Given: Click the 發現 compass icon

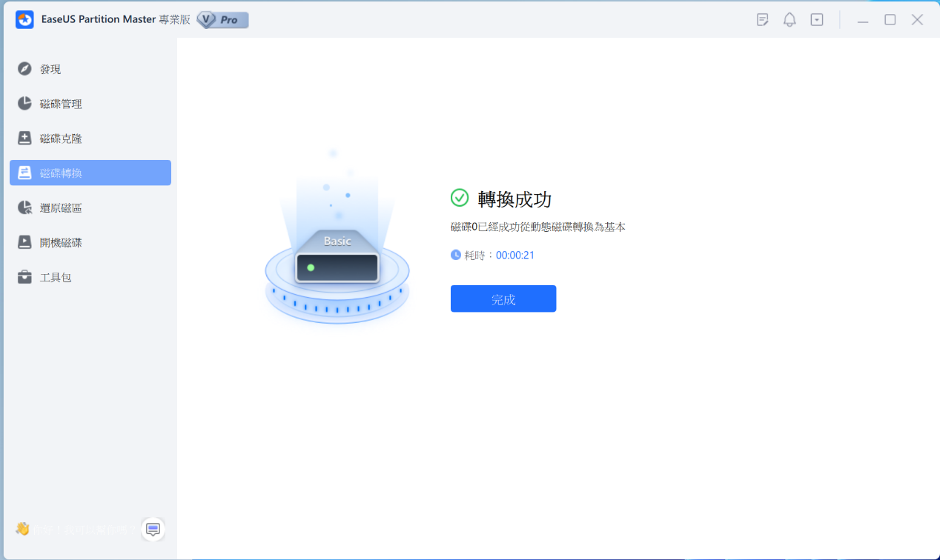Looking at the screenshot, I should [x=25, y=69].
